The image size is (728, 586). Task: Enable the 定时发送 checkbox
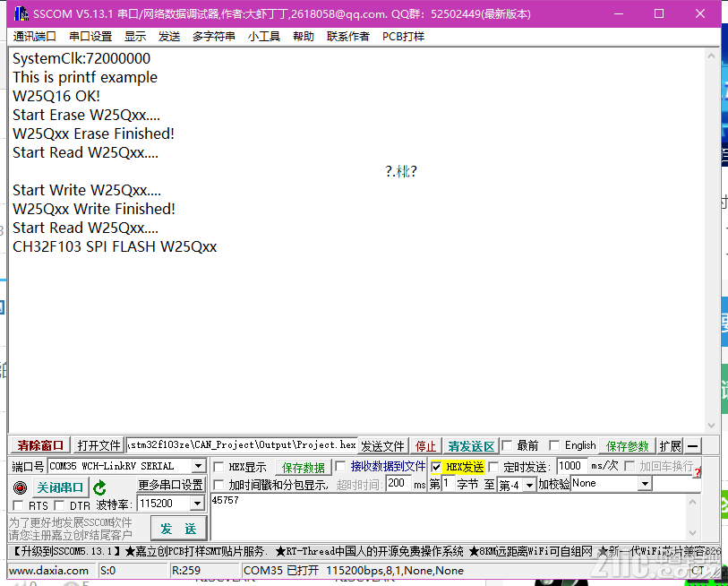(494, 467)
